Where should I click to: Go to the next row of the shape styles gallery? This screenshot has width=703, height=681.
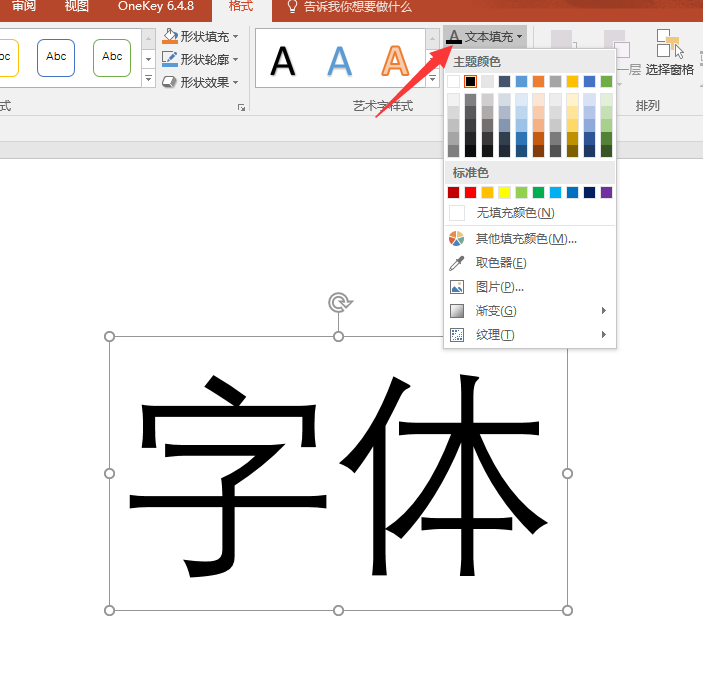(x=148, y=59)
